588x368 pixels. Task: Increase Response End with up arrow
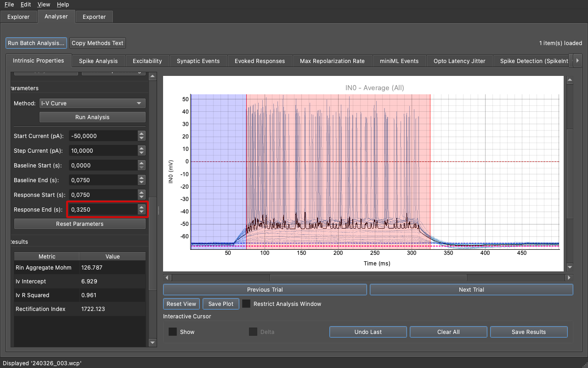click(x=141, y=207)
